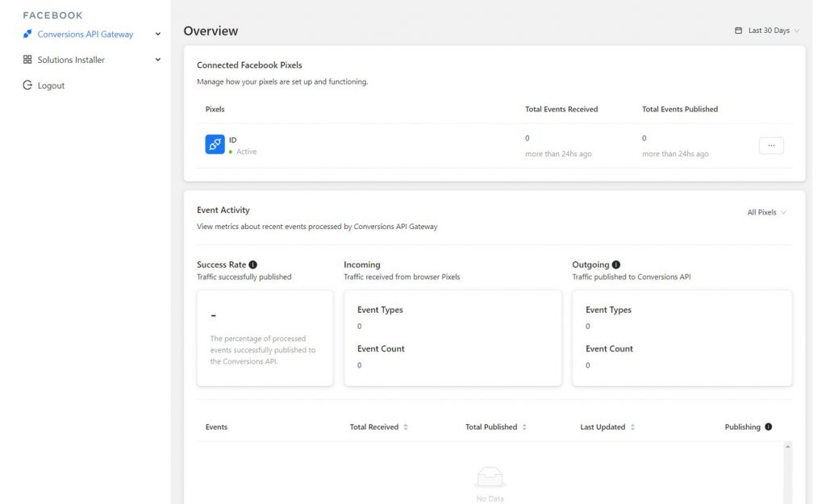Image resolution: width=826 pixels, height=504 pixels.
Task: Click the Conversions API Gateway sidebar icon
Action: (x=27, y=35)
